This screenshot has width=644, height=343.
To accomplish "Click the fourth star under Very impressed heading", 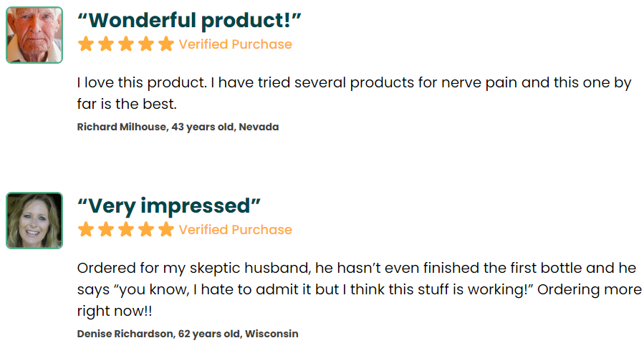I will [x=146, y=229].
